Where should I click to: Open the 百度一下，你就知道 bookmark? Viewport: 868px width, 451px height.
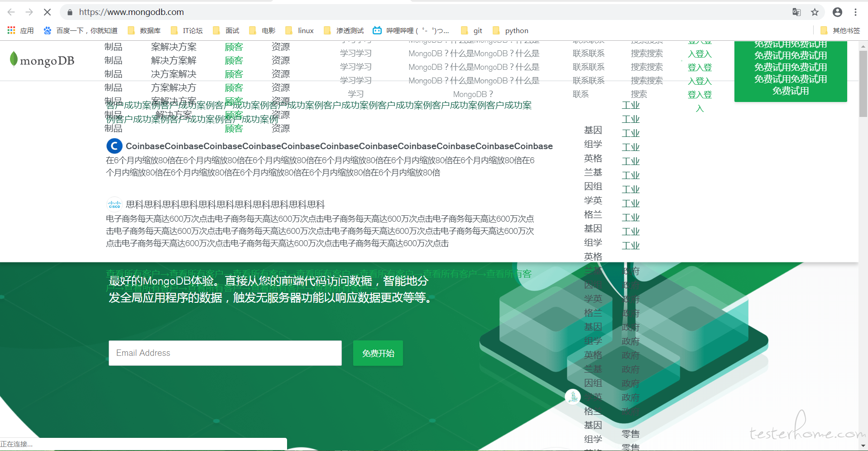tap(81, 30)
